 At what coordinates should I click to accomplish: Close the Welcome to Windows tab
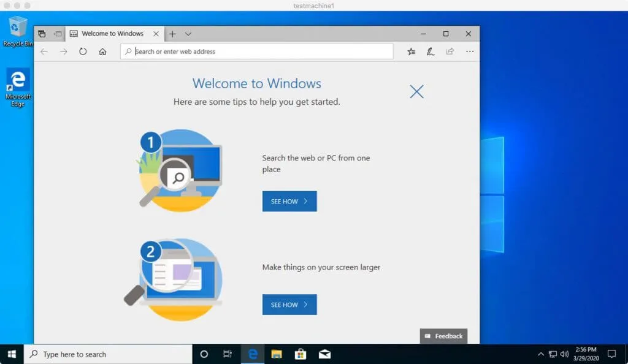[156, 34]
